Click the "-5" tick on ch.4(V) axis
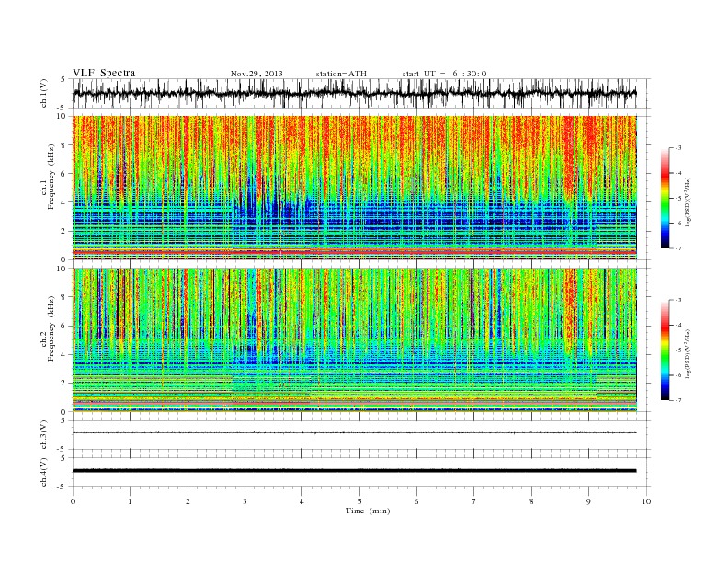The width and height of the screenshot is (728, 563). click(x=63, y=487)
